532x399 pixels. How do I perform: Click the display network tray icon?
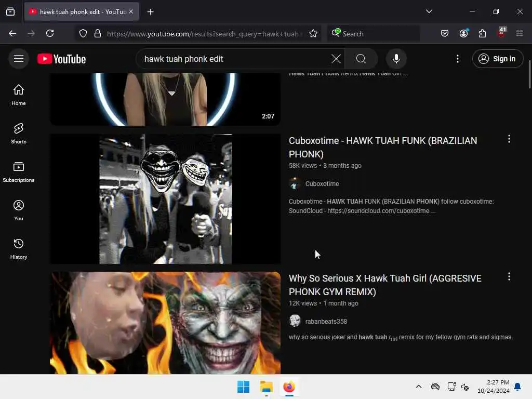coord(451,387)
